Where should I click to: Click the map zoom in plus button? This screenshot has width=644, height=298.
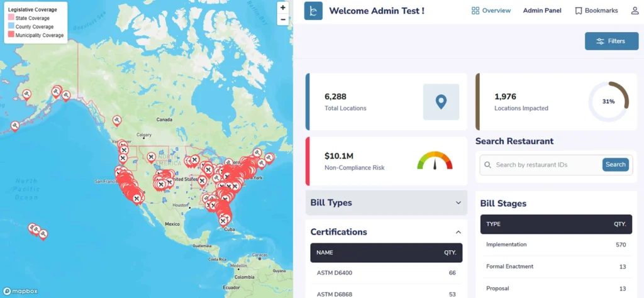(x=283, y=8)
